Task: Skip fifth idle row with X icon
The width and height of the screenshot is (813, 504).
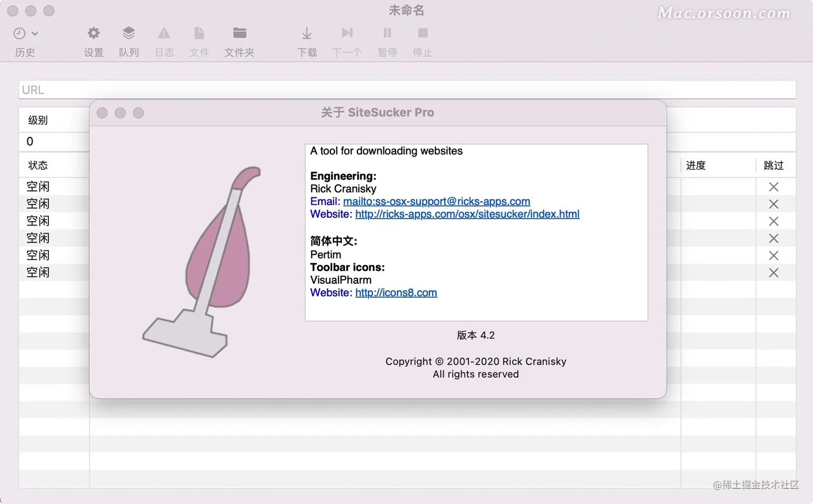Action: [773, 256]
